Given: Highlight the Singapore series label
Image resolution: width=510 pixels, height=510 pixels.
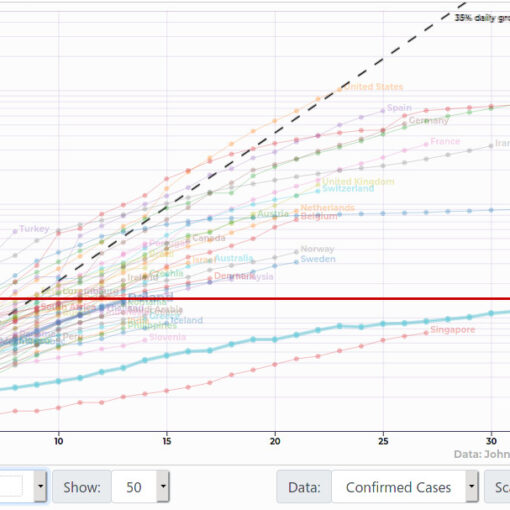Looking at the screenshot, I should tap(453, 330).
